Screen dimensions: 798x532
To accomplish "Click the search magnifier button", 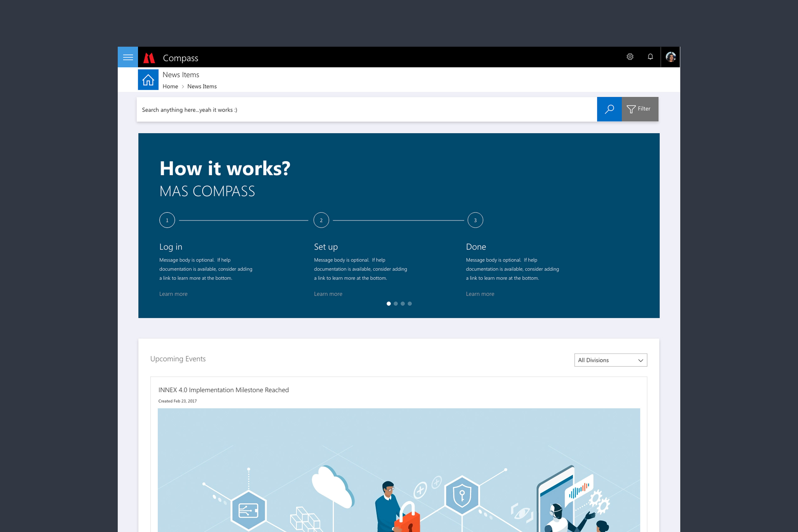I will (x=609, y=109).
